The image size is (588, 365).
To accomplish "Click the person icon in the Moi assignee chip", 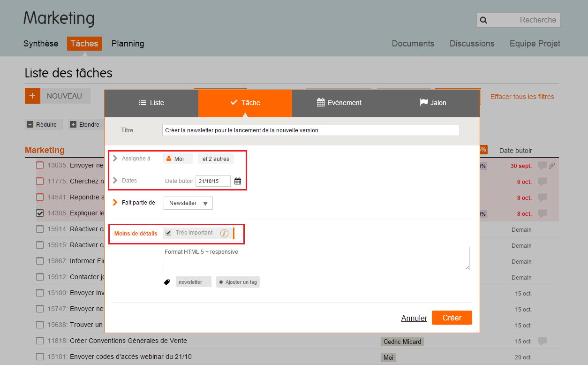I will [x=169, y=159].
